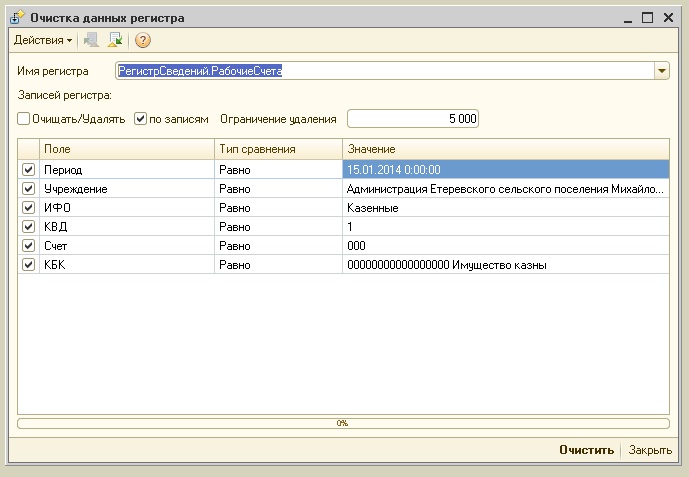689x477 pixels.
Task: Select the Казенные value cell
Action: [x=506, y=207]
